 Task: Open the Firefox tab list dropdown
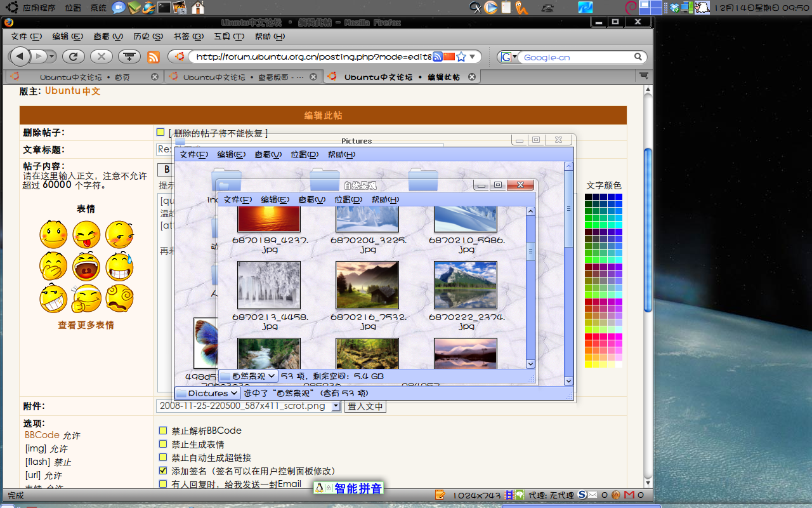644,76
